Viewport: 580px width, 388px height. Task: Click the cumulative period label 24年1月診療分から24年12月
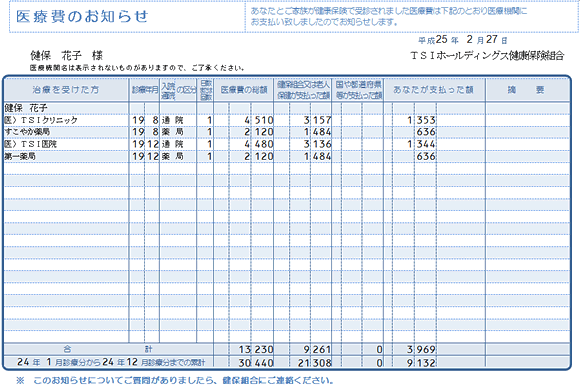coord(111,362)
